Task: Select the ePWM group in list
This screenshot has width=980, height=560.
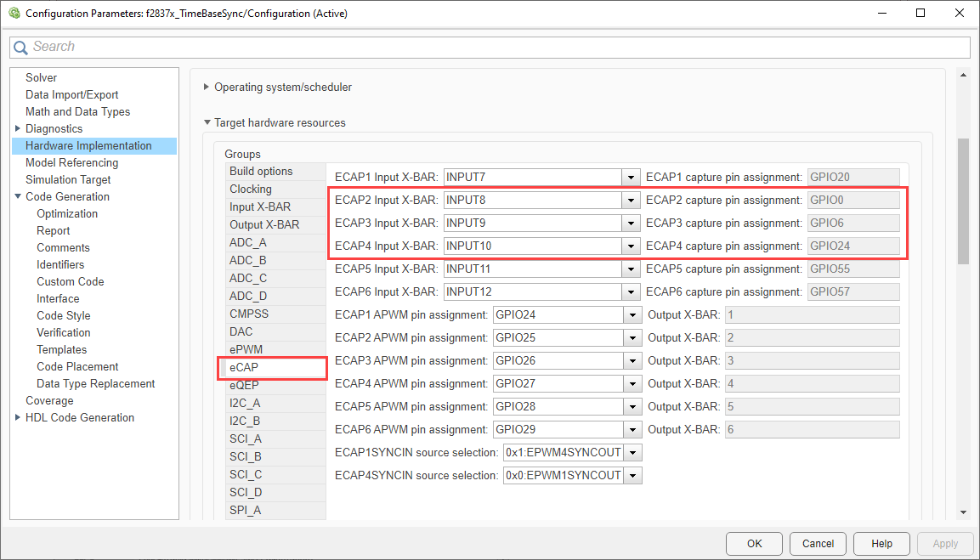Action: point(246,349)
